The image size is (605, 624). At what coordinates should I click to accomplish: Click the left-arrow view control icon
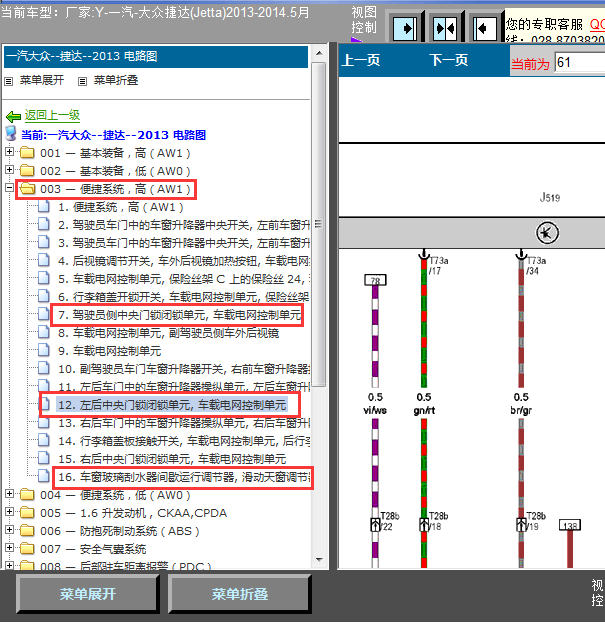[485, 29]
